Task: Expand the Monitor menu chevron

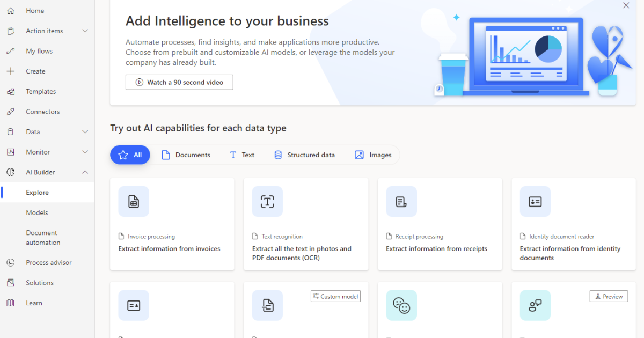Action: tap(85, 152)
